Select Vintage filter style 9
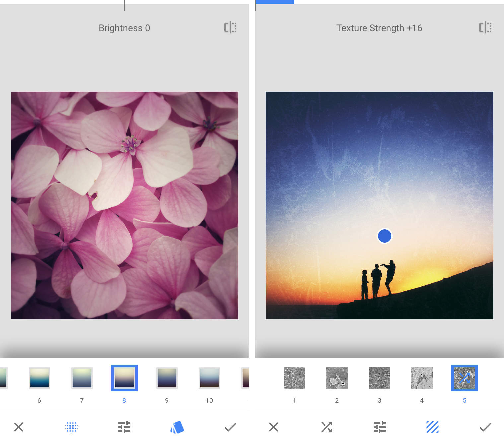The width and height of the screenshot is (504, 443). (x=167, y=378)
